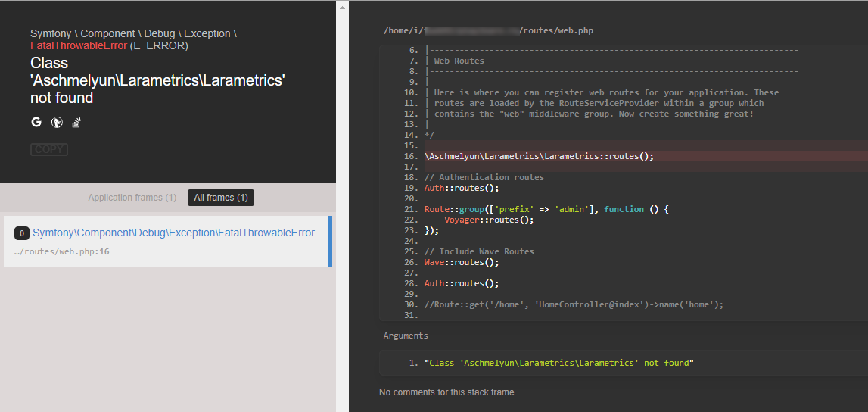Click the scrollbar up arrow
This screenshot has width=868, height=412.
tap(343, 8)
